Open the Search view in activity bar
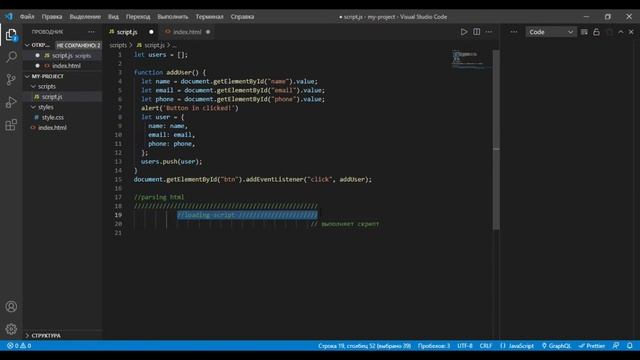The image size is (640, 360). pos(11,57)
